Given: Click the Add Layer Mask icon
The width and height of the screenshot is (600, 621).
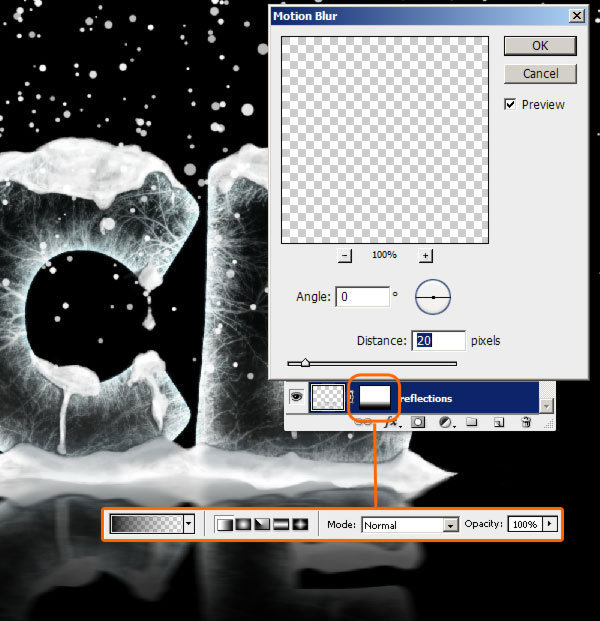Looking at the screenshot, I should (x=419, y=423).
